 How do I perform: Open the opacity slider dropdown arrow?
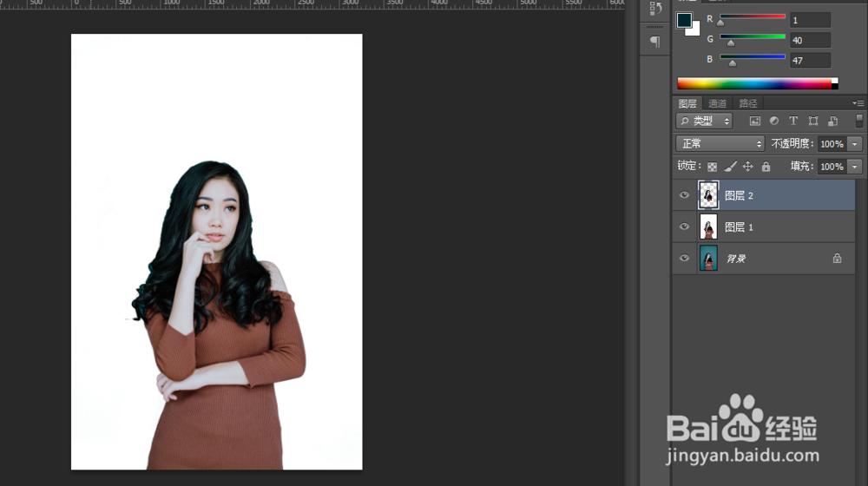pos(855,144)
